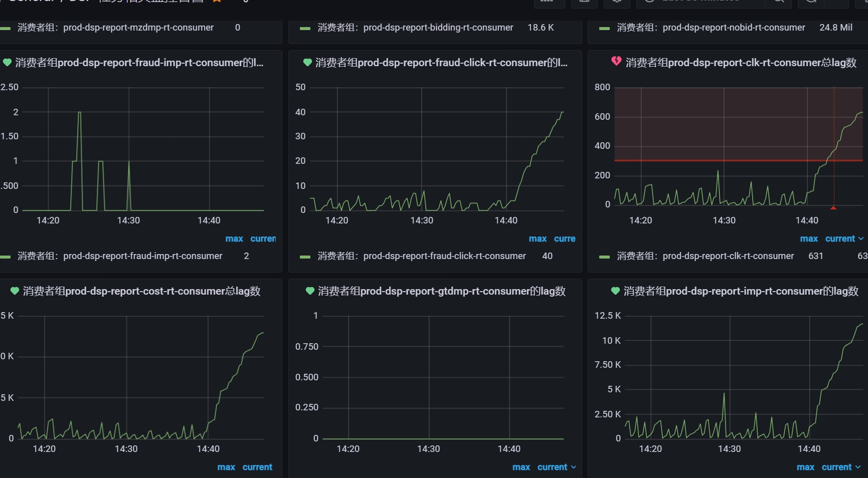Viewport: 868px width, 478px height.
Task: Click the green heart icon on cost-rt-consumer panel
Action: pos(15,291)
